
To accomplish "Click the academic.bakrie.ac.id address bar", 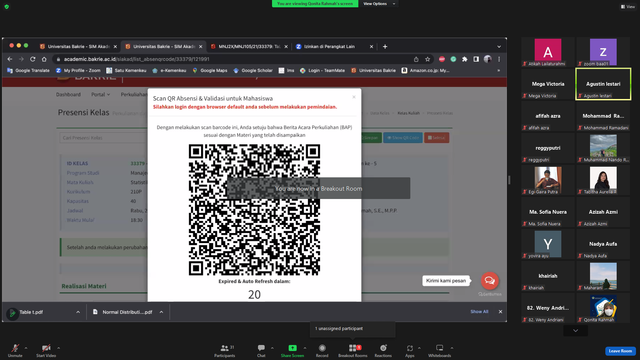I will (x=233, y=59).
